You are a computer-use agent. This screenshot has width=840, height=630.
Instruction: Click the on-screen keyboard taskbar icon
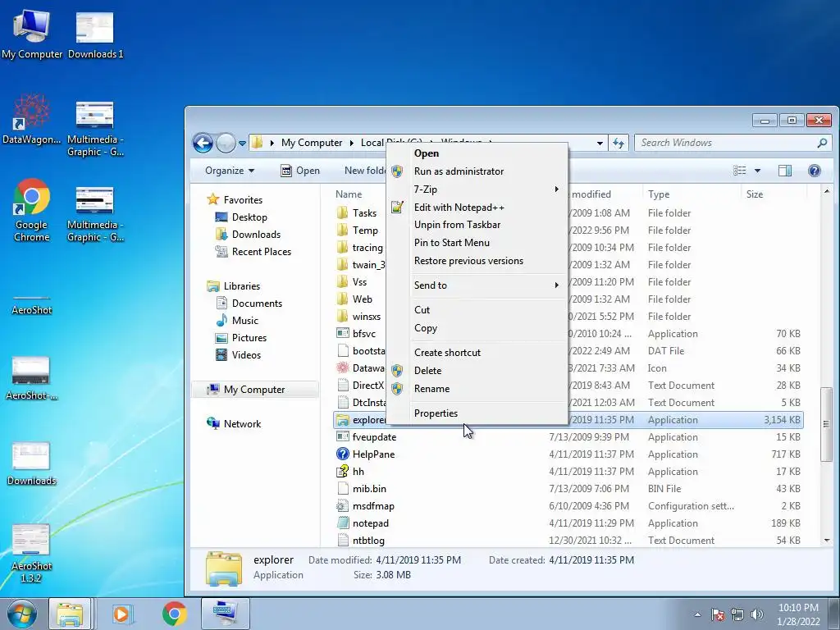click(x=225, y=614)
